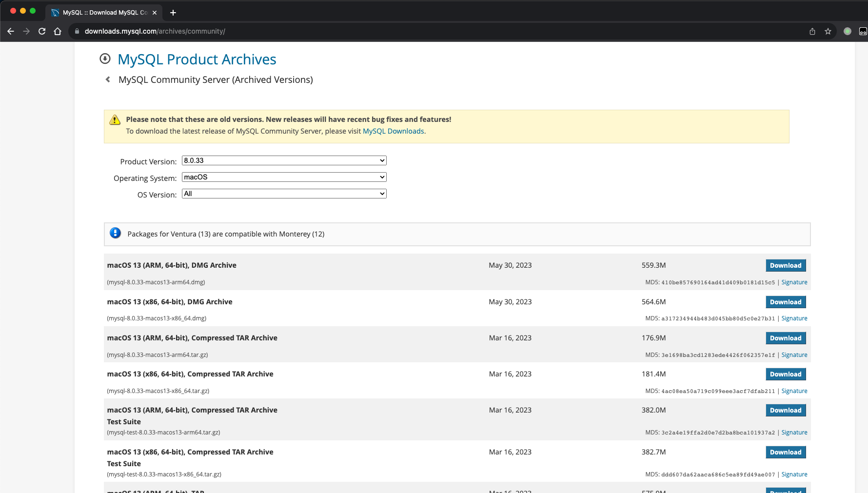
Task: Click the yellow warning triangle icon
Action: pyautogui.click(x=115, y=120)
